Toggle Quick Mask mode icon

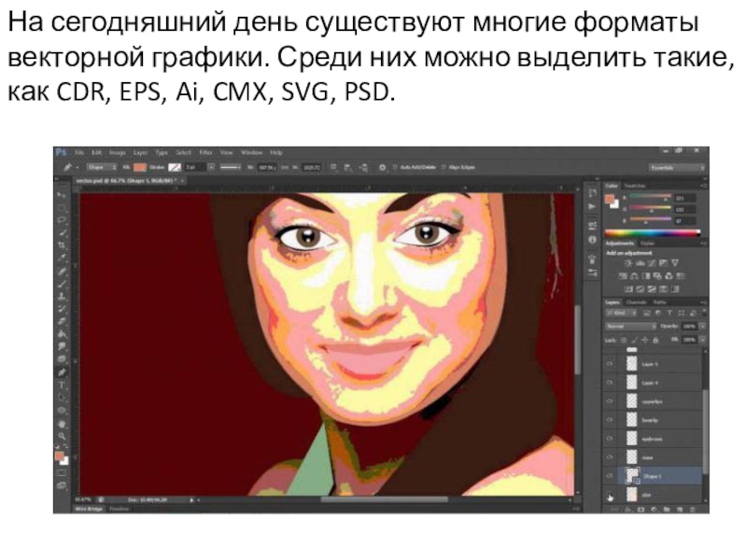(x=62, y=473)
